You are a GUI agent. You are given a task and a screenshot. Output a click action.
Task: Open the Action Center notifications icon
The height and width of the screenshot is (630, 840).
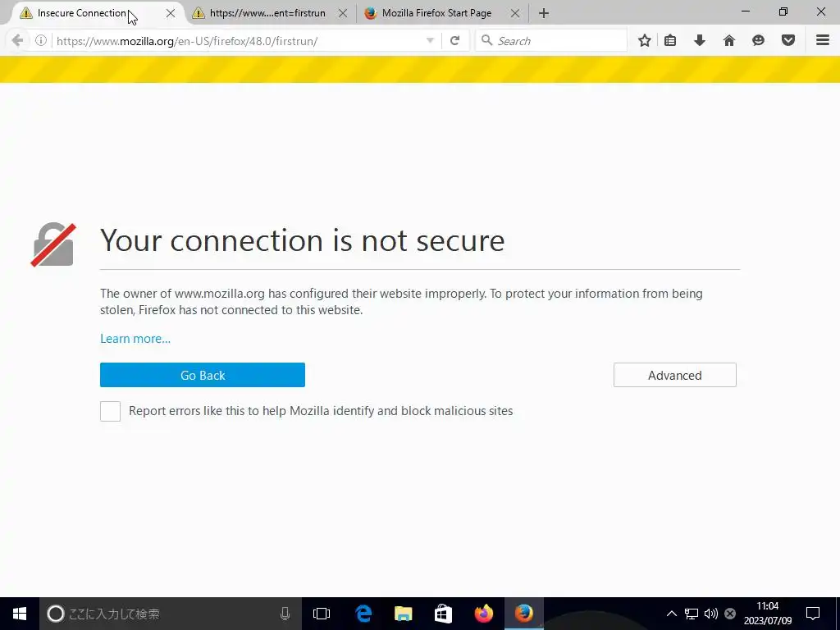(x=813, y=614)
